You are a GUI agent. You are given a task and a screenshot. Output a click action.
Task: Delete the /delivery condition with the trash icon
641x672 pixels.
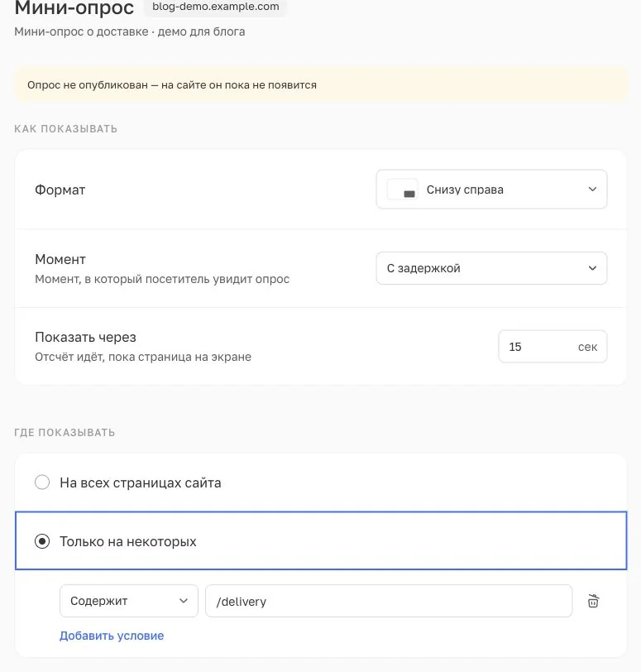coord(593,601)
